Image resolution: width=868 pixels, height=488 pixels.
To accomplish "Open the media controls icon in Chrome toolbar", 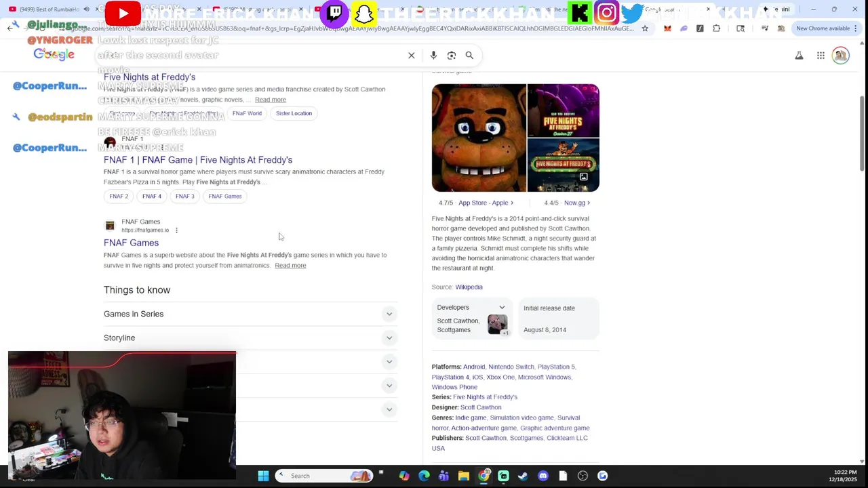I will click(x=765, y=28).
